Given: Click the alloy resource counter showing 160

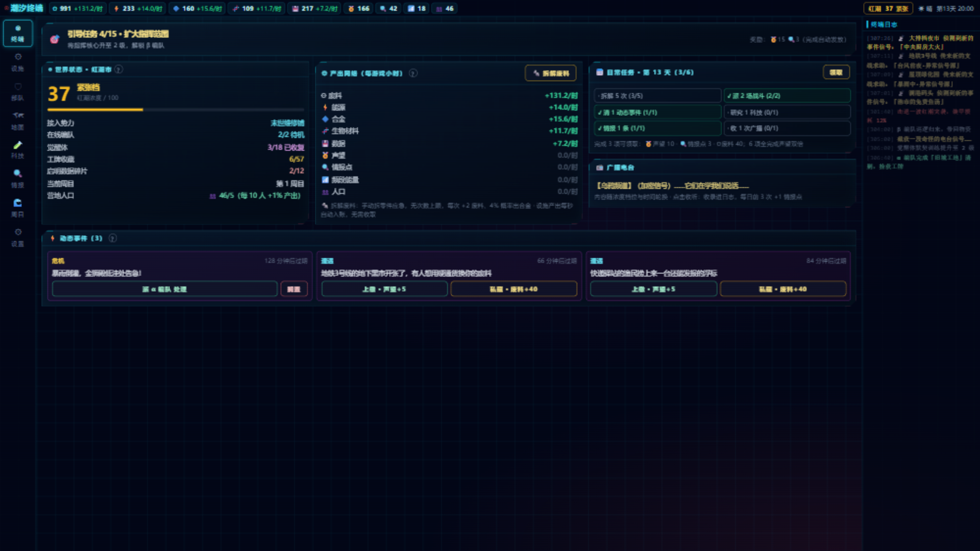Looking at the screenshot, I should coord(198,9).
